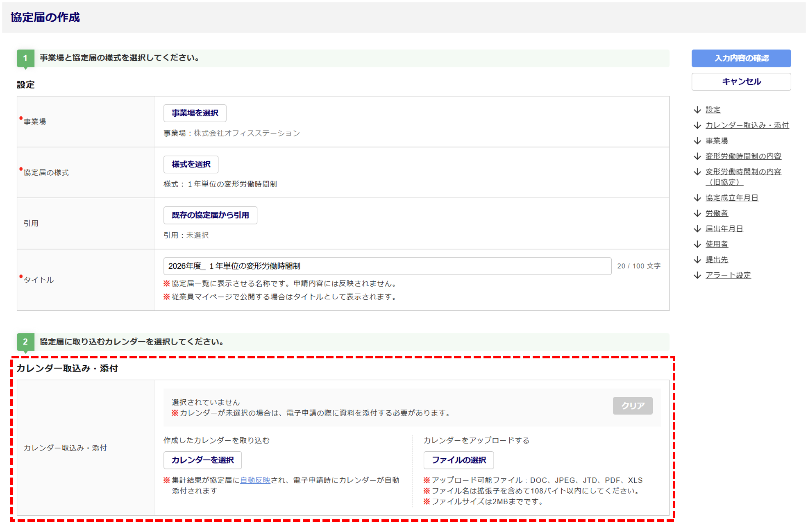Screen dimensions: 808x532
Task: Open 事業場を選択 dialog
Action: click(195, 113)
